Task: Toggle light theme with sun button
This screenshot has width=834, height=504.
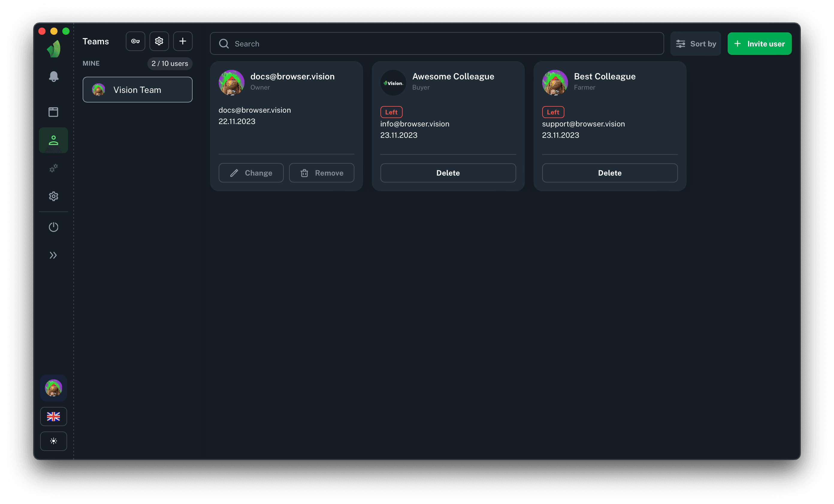Action: pos(54,441)
